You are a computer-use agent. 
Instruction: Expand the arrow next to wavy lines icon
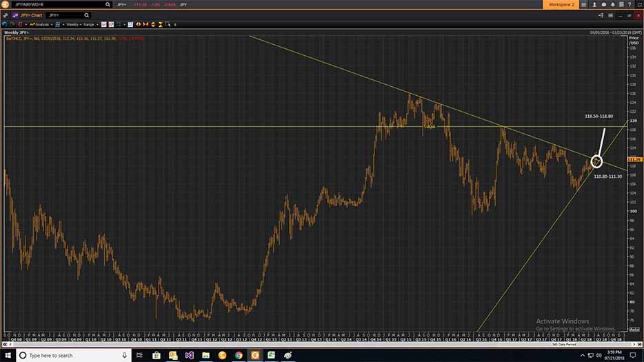(63, 25)
